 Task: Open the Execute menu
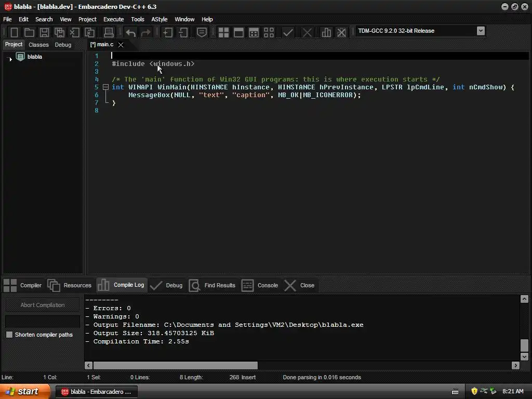click(x=114, y=19)
